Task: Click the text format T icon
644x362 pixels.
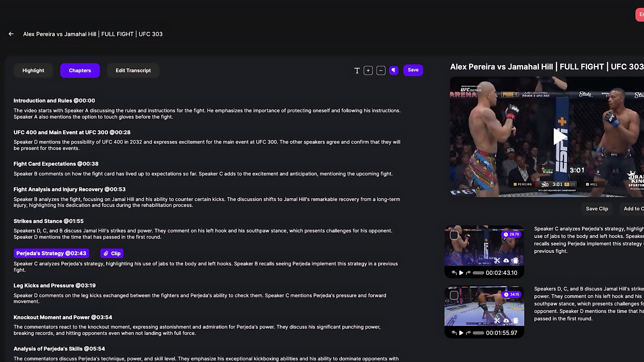Action: (357, 70)
